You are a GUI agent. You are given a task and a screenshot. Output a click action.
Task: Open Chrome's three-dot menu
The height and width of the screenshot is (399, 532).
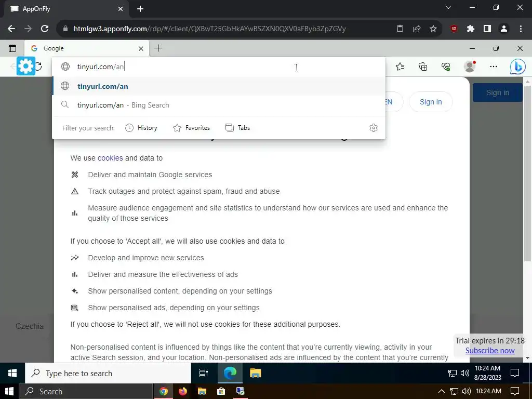click(x=521, y=29)
